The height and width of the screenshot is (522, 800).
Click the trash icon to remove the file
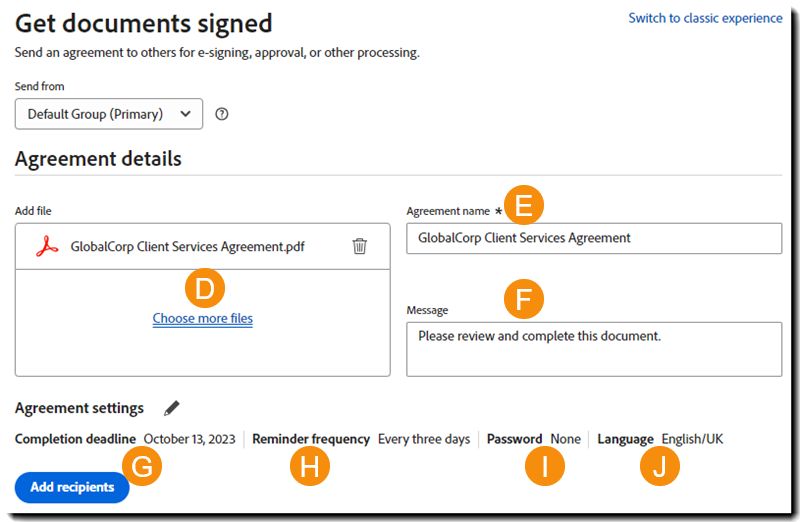point(360,246)
